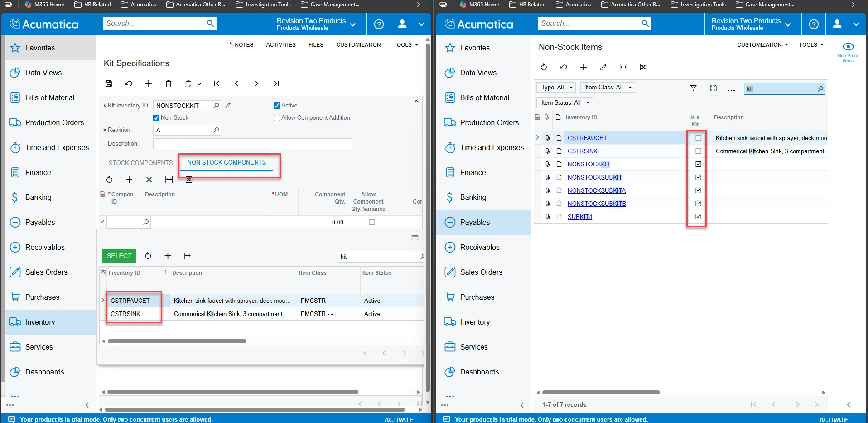Image resolution: width=868 pixels, height=423 pixels.
Task: Go to last record in Kit Specifications
Action: [276, 83]
